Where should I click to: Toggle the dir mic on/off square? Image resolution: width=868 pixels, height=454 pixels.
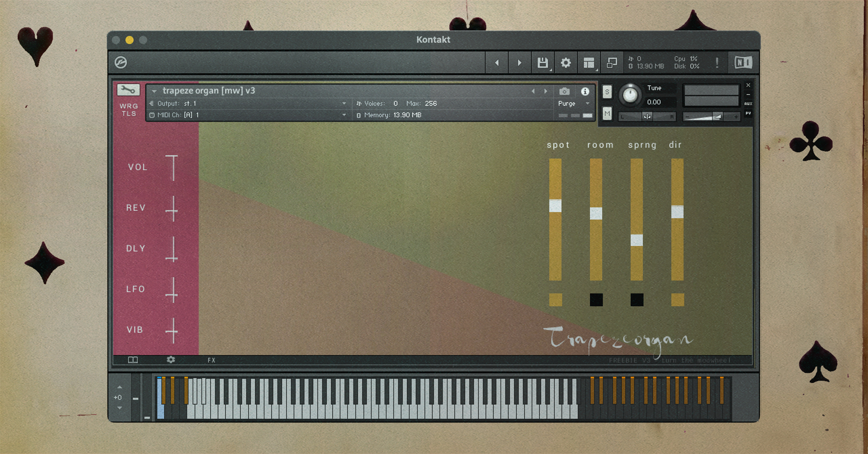tap(678, 300)
